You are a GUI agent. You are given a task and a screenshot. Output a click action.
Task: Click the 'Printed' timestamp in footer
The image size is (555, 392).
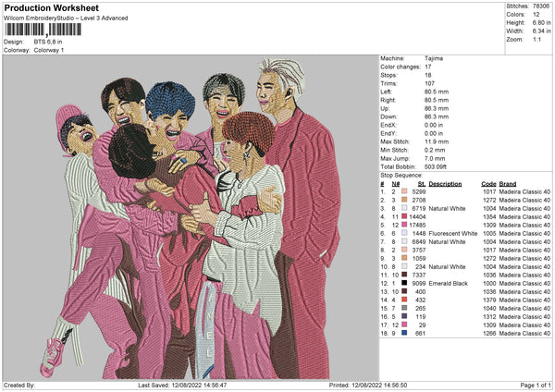click(x=368, y=386)
